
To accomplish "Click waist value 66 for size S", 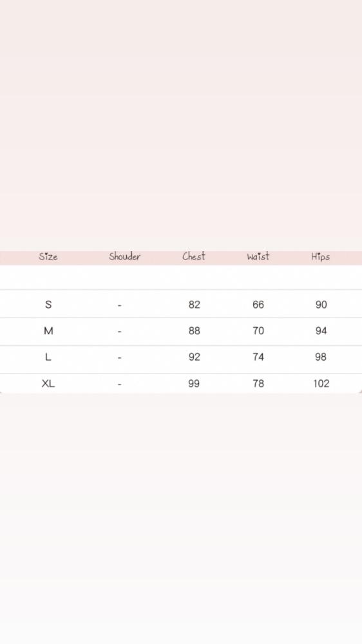I will point(258,305).
